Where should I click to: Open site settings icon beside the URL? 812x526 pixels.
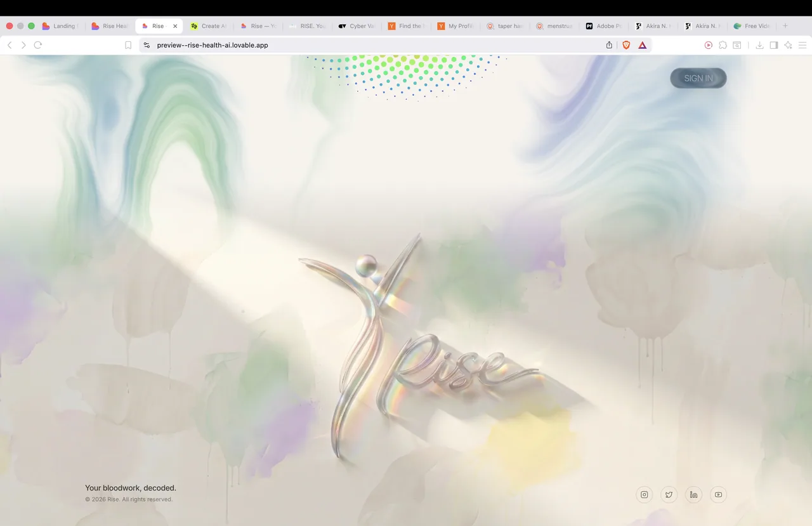[147, 45]
